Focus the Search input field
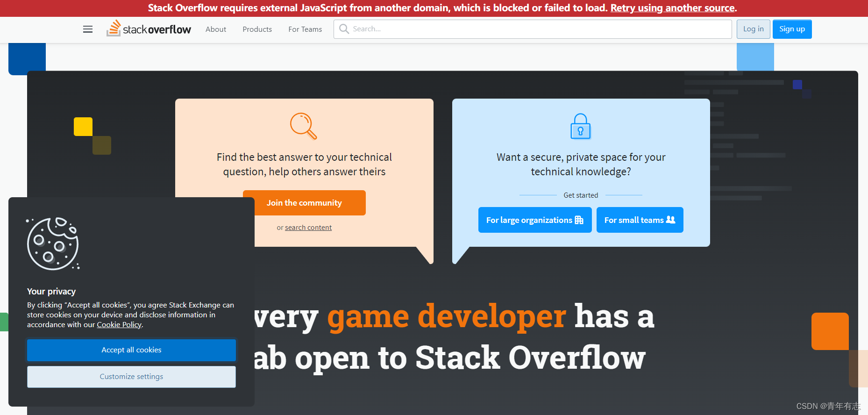 point(533,29)
